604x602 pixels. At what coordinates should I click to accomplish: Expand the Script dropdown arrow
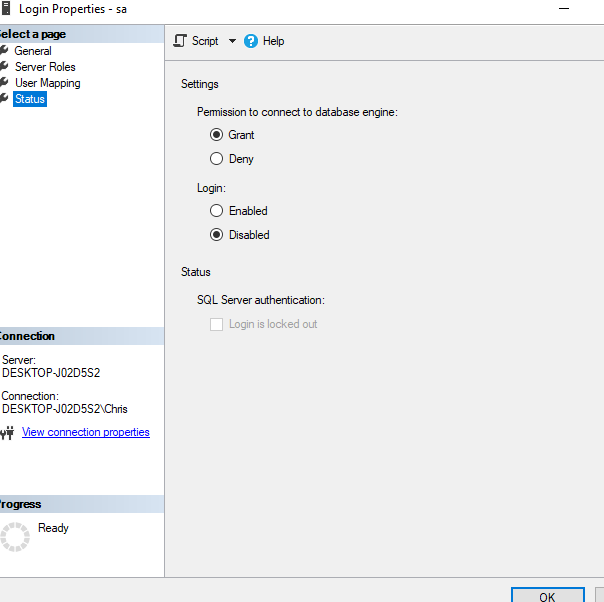click(232, 41)
